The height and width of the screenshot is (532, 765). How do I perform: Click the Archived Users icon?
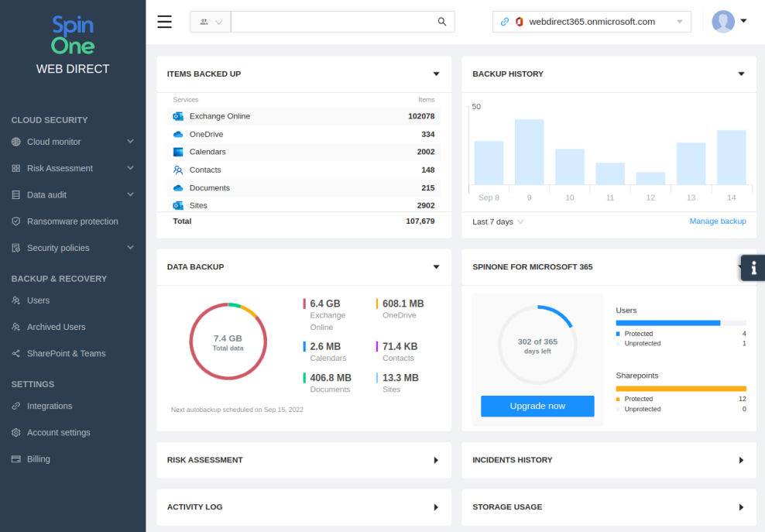16,327
